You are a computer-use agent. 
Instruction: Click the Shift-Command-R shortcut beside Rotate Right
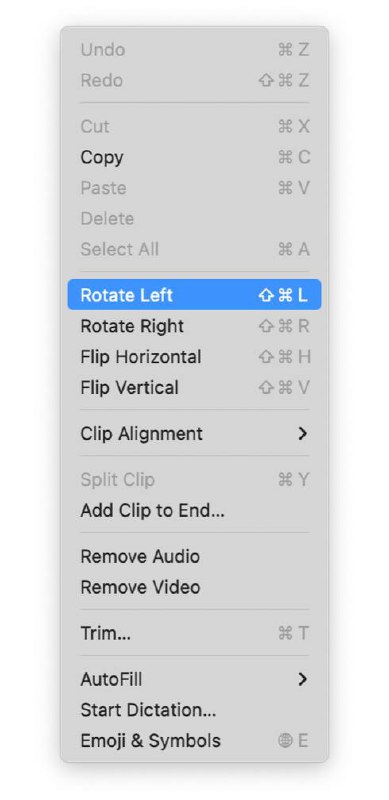click(284, 326)
